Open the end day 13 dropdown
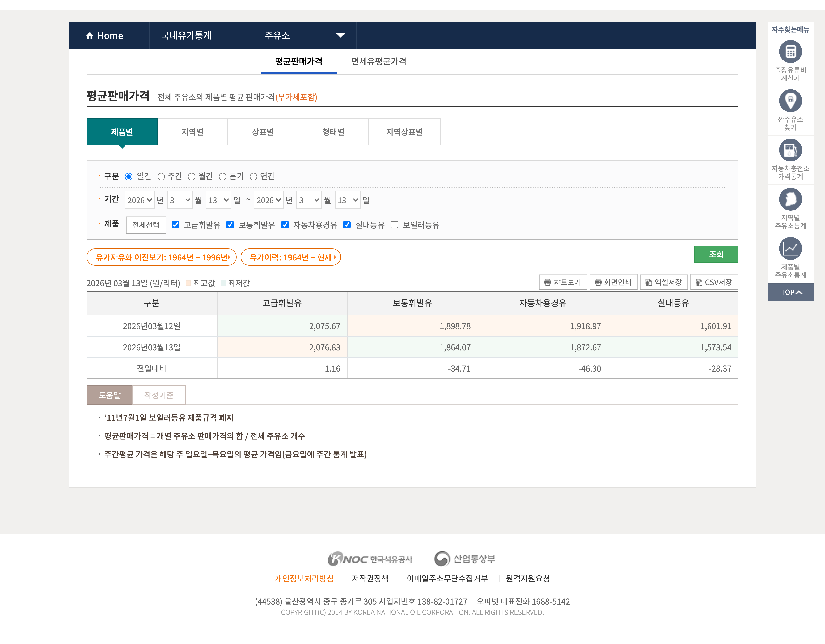 coord(348,200)
